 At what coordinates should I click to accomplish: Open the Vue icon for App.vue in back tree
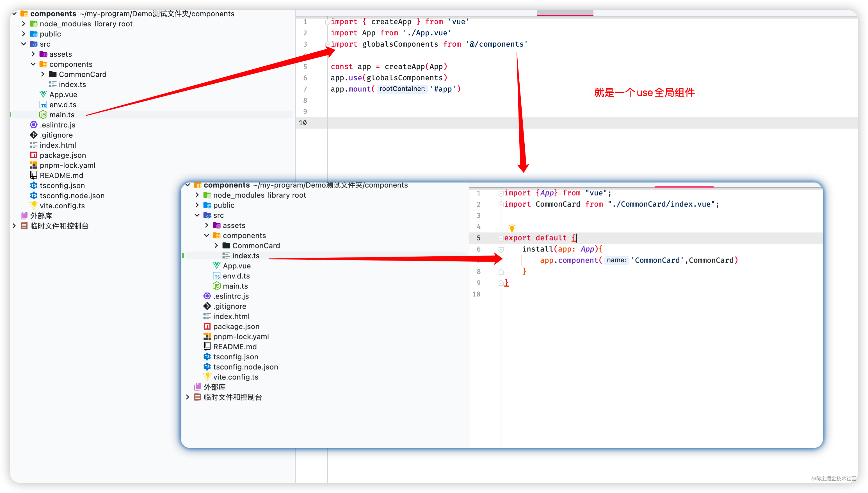[43, 94]
